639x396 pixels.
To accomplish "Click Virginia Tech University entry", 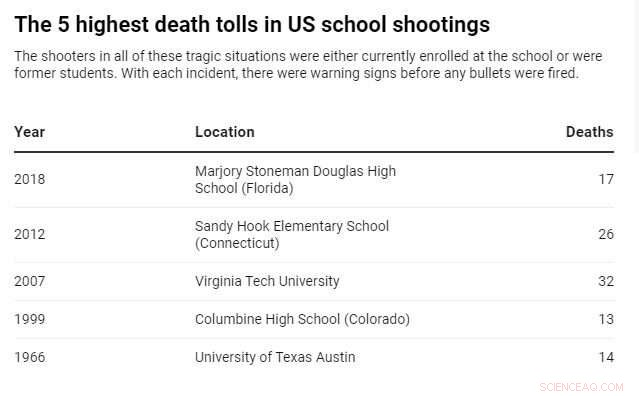I will (267, 281).
